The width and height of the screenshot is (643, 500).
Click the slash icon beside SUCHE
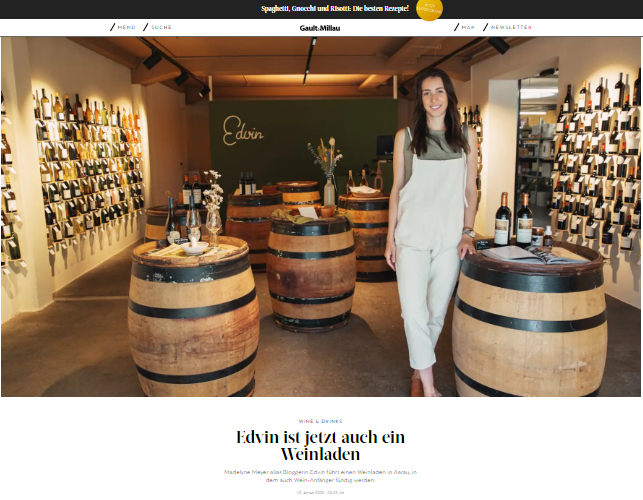click(x=146, y=27)
